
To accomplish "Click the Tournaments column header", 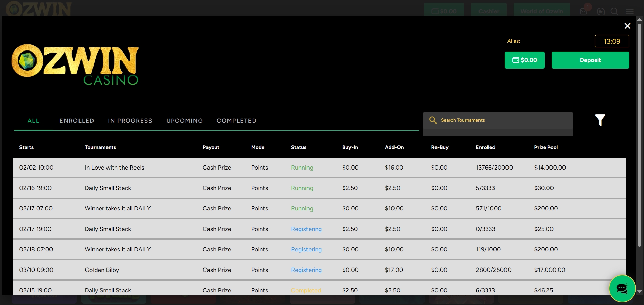I will [100, 147].
